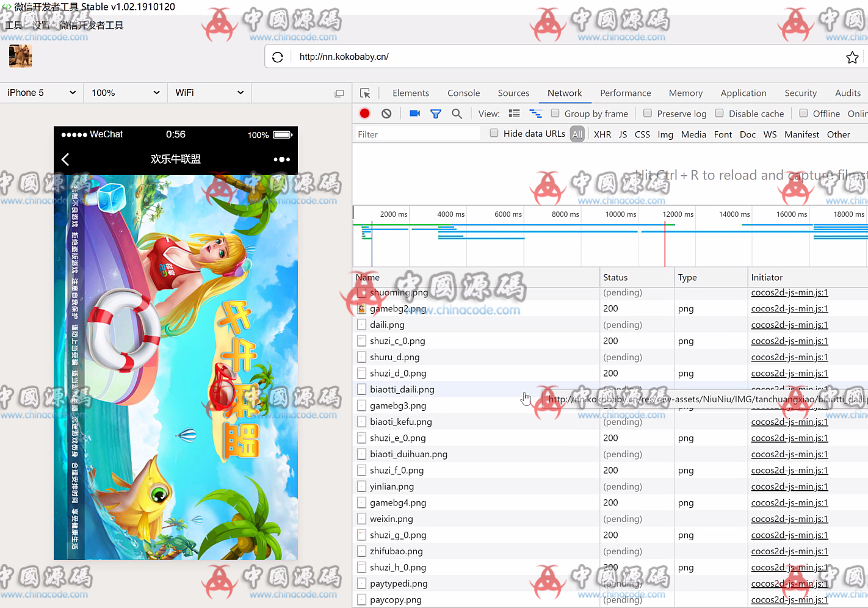Image resolution: width=868 pixels, height=608 pixels.
Task: Open cocos2d-js-min.js:1 link for yinlian.png
Action: (x=789, y=487)
